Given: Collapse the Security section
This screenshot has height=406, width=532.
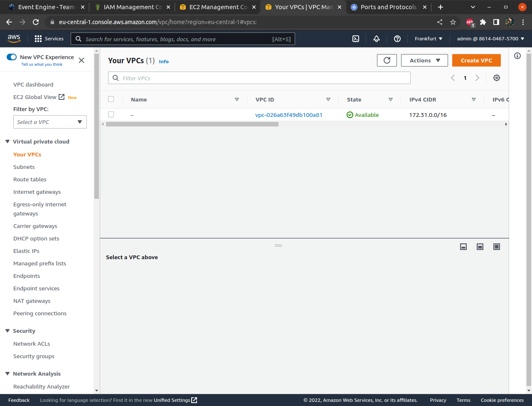Looking at the screenshot, I should coord(7,331).
